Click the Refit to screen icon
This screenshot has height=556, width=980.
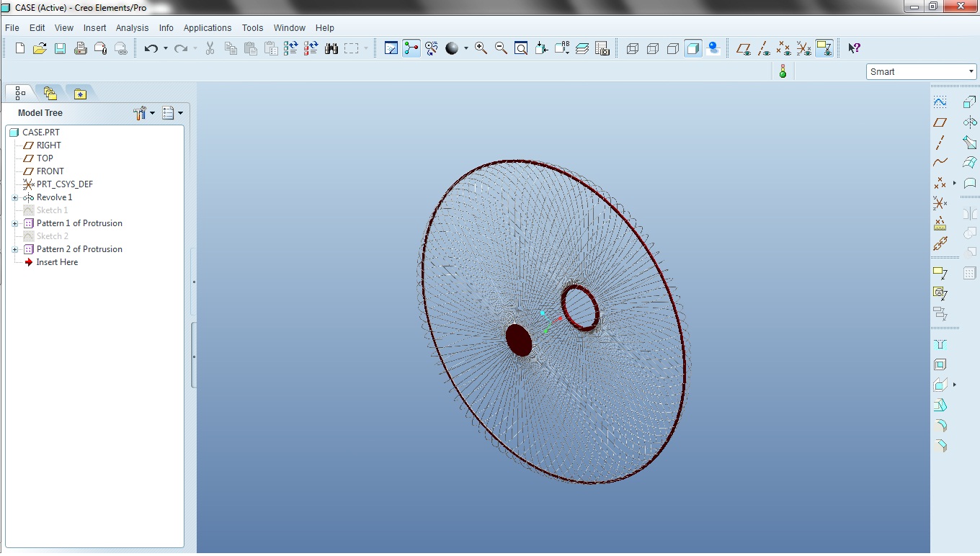(x=521, y=48)
